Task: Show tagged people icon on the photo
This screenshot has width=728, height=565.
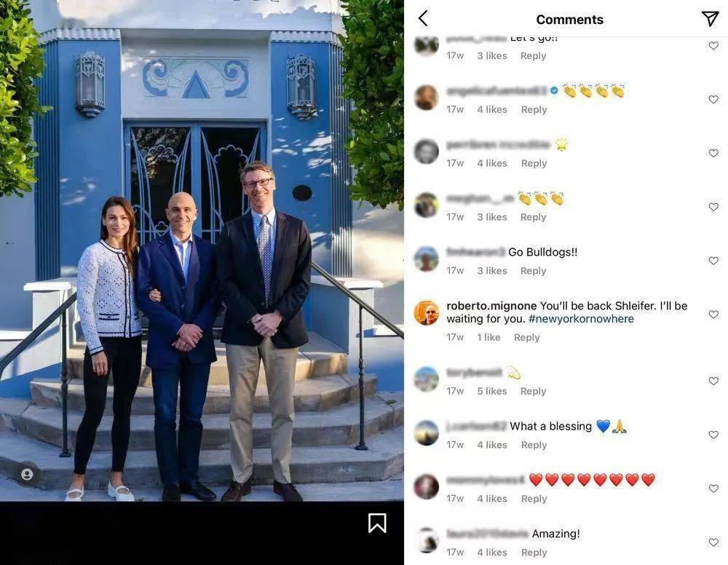Action: point(27,474)
